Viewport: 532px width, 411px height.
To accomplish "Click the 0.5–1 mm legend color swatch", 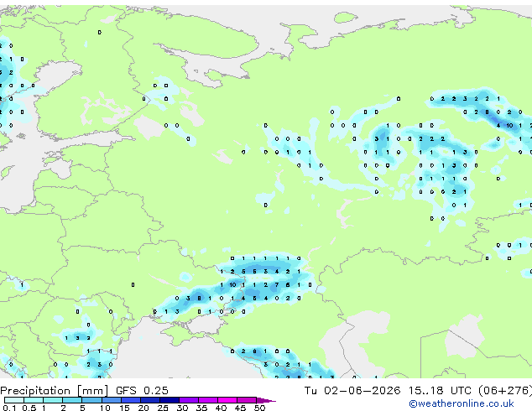I will click(x=34, y=400).
